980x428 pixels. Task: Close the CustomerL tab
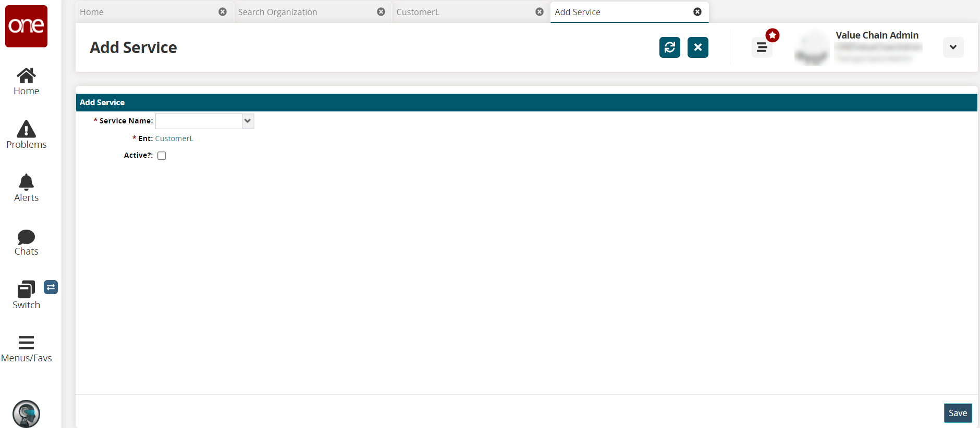(x=540, y=12)
